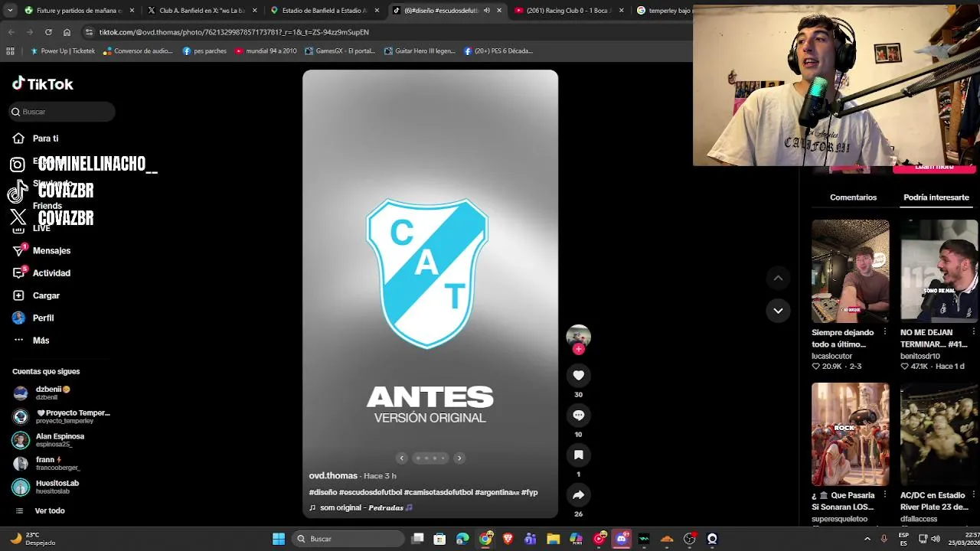Open creator avatar beside the post

pyautogui.click(x=578, y=336)
